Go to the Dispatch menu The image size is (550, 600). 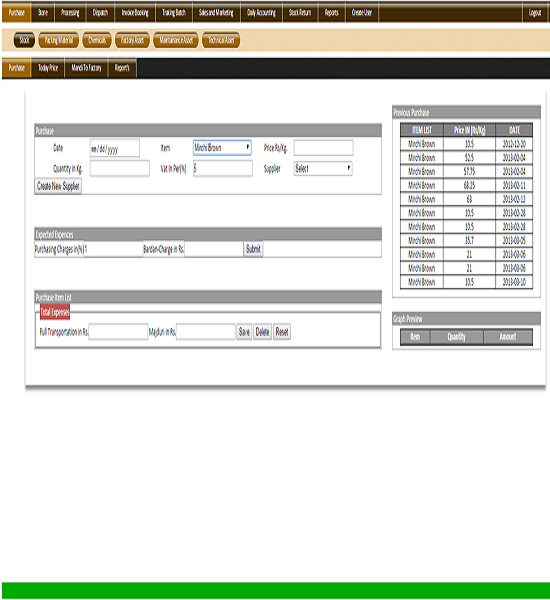pos(100,13)
